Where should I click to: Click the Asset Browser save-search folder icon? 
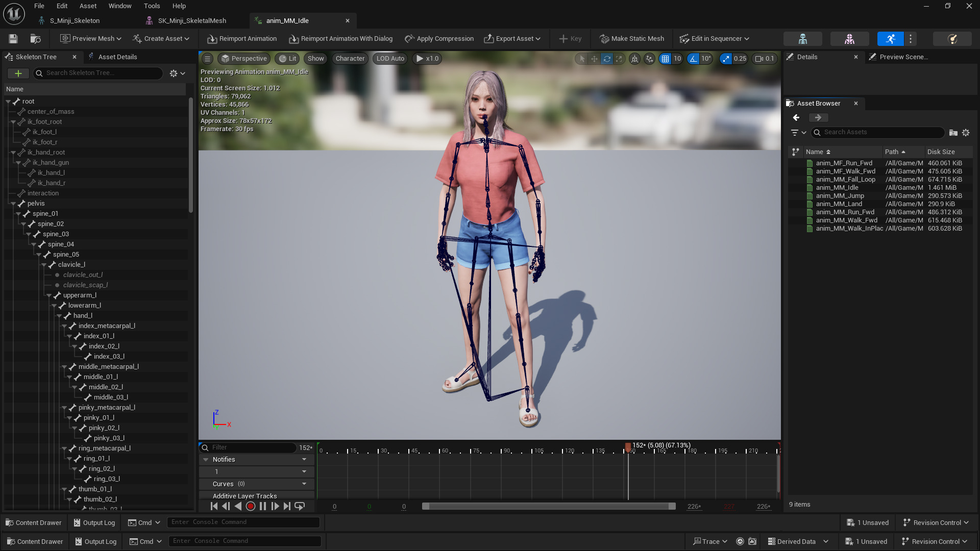coord(953,133)
